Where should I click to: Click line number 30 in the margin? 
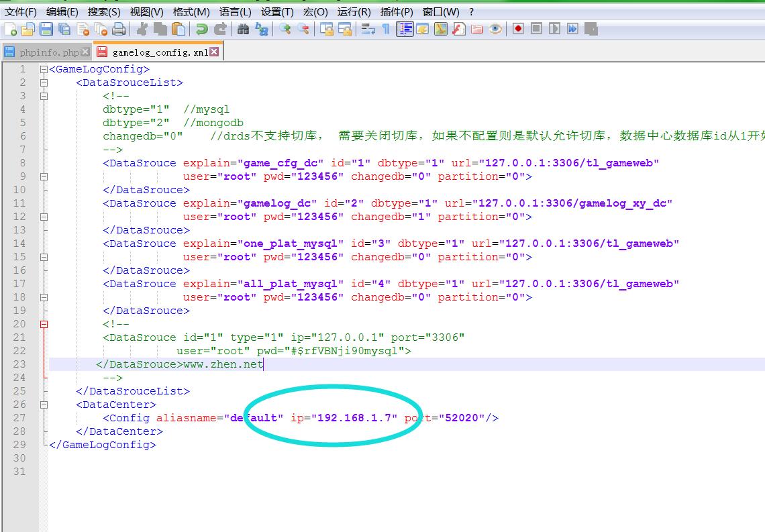(19, 458)
